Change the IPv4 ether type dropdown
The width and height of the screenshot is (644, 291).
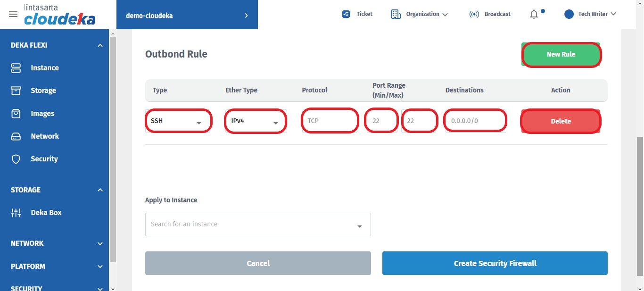pos(256,121)
